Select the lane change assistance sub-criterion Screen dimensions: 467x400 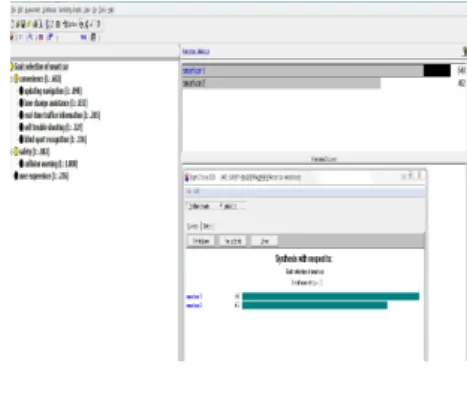[56, 103]
